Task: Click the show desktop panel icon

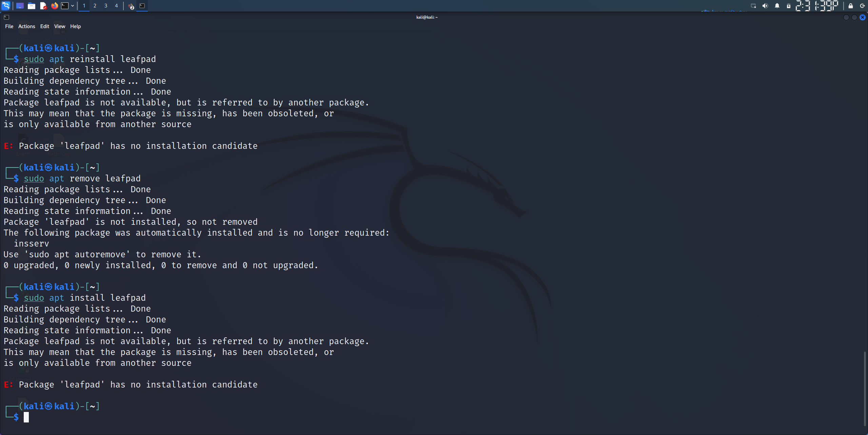Action: (20, 6)
